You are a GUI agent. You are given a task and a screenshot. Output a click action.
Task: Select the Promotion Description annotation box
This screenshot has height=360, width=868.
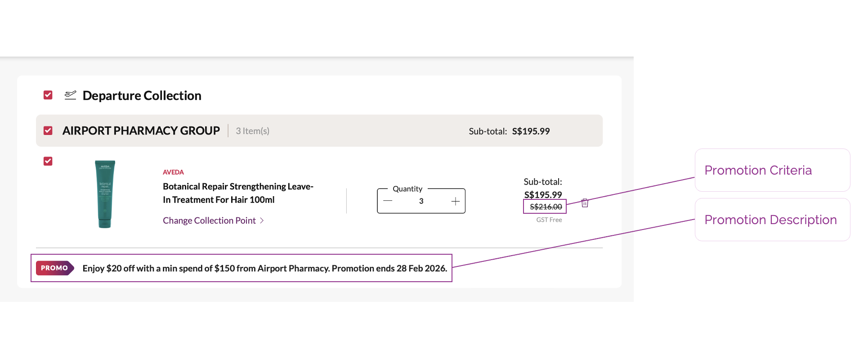772,220
